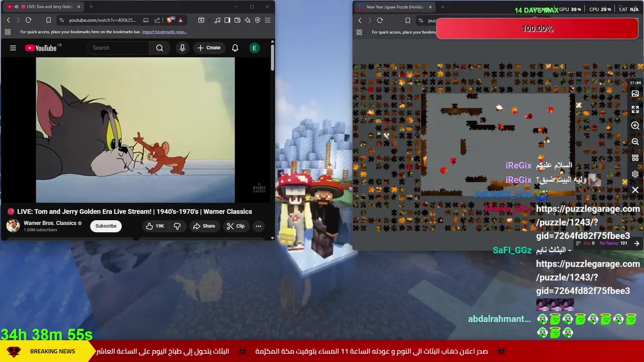Click the Create button on YouTube
The width and height of the screenshot is (644, 362).
point(209,48)
